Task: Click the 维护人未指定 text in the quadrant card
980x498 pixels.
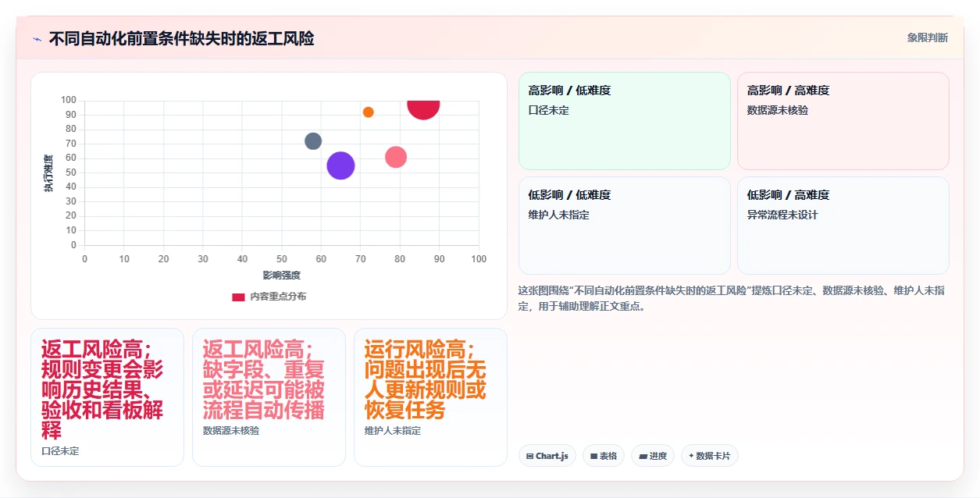Action: pos(559,215)
